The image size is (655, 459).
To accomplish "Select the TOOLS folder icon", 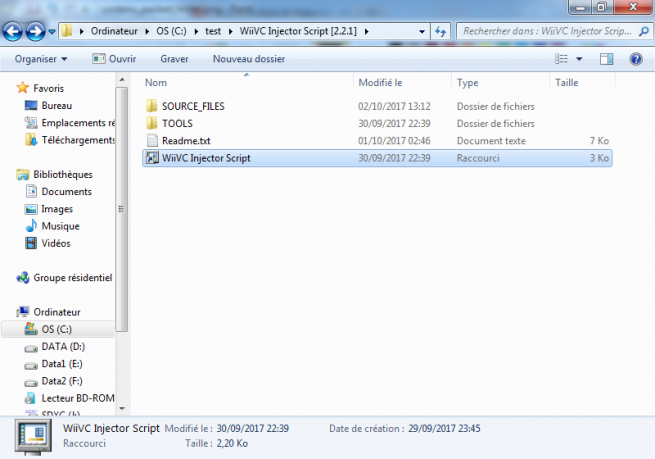I will tap(152, 123).
